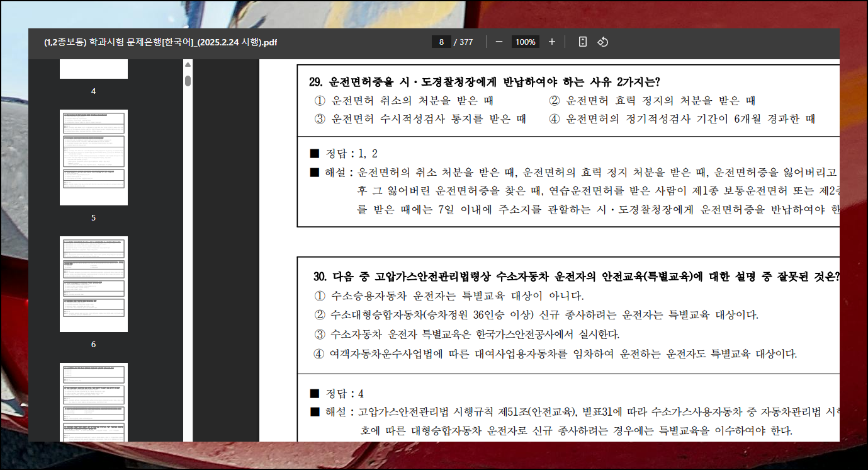Click the total page count '377'
This screenshot has height=470, width=868.
point(466,42)
